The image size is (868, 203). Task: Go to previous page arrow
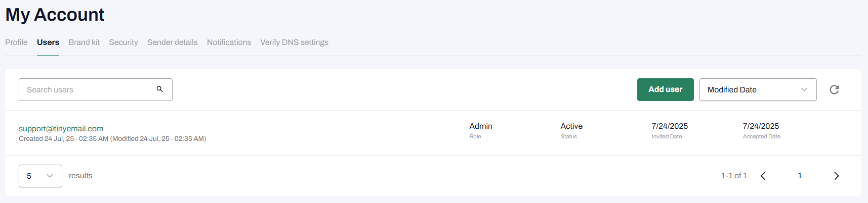tap(763, 176)
